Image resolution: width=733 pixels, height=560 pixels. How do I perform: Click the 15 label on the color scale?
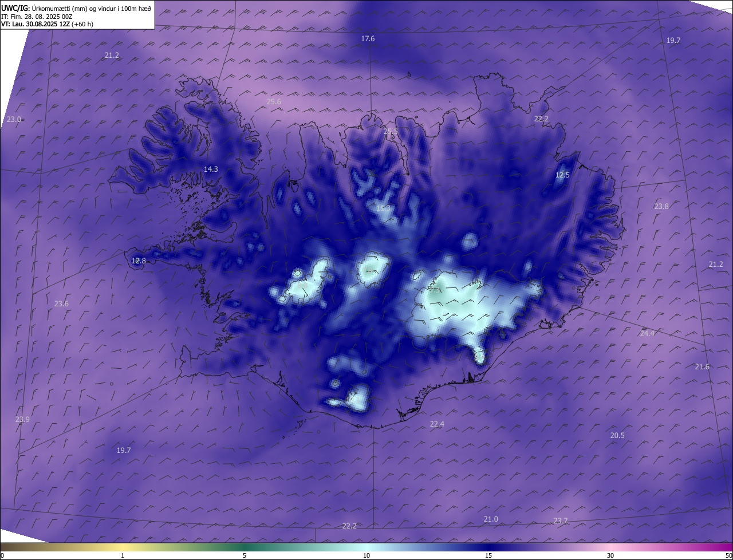coord(488,555)
